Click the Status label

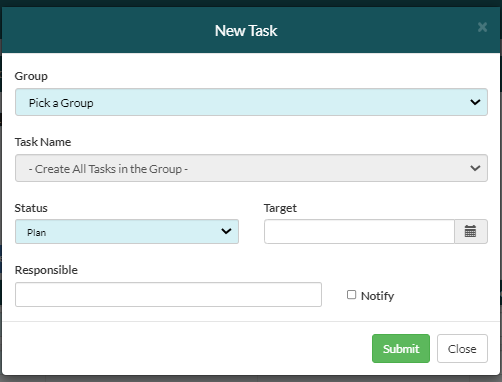click(x=31, y=208)
